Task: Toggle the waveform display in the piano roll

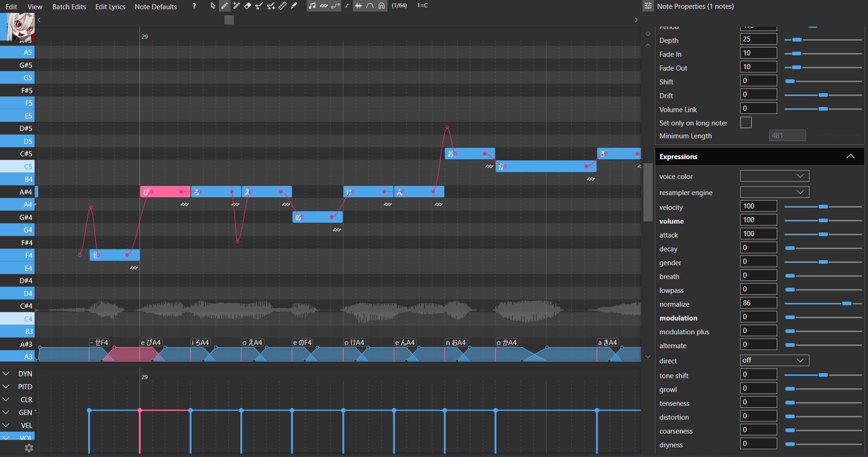Action: click(359, 6)
